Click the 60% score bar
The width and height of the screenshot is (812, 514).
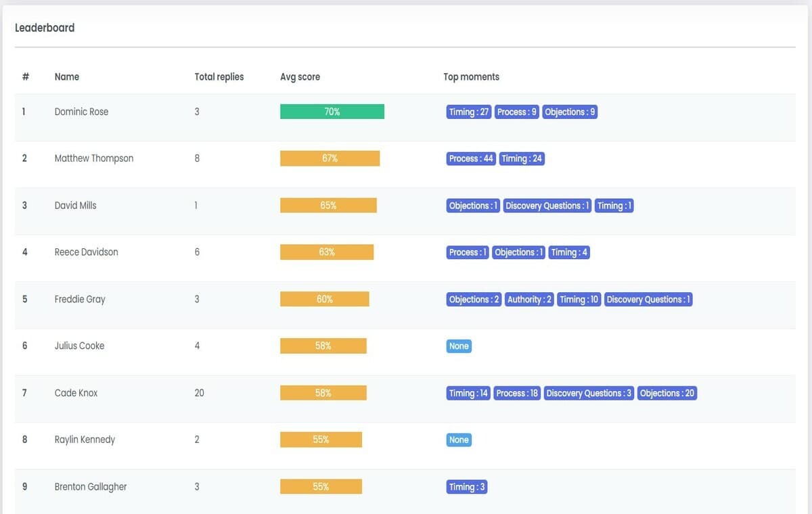point(325,299)
